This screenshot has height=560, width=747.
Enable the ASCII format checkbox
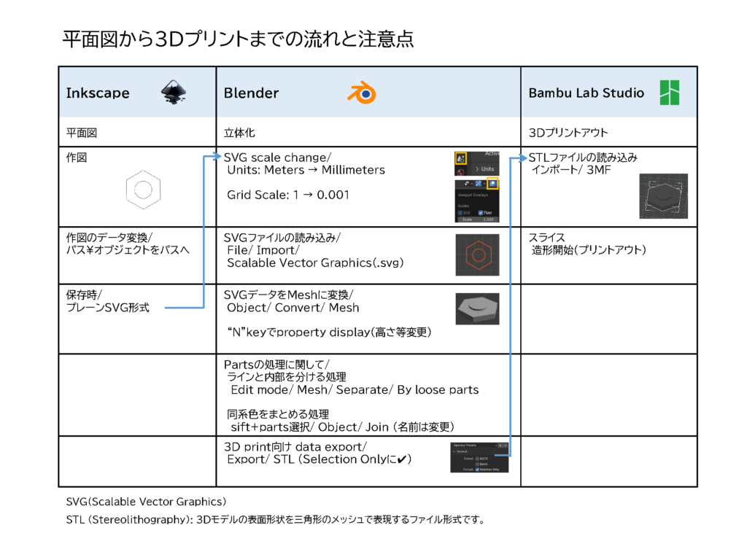[x=479, y=458]
